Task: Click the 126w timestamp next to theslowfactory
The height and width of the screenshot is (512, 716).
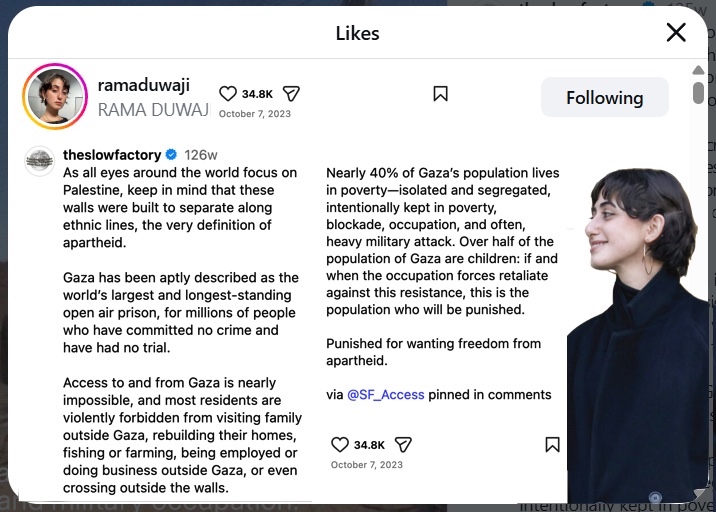Action: click(201, 155)
